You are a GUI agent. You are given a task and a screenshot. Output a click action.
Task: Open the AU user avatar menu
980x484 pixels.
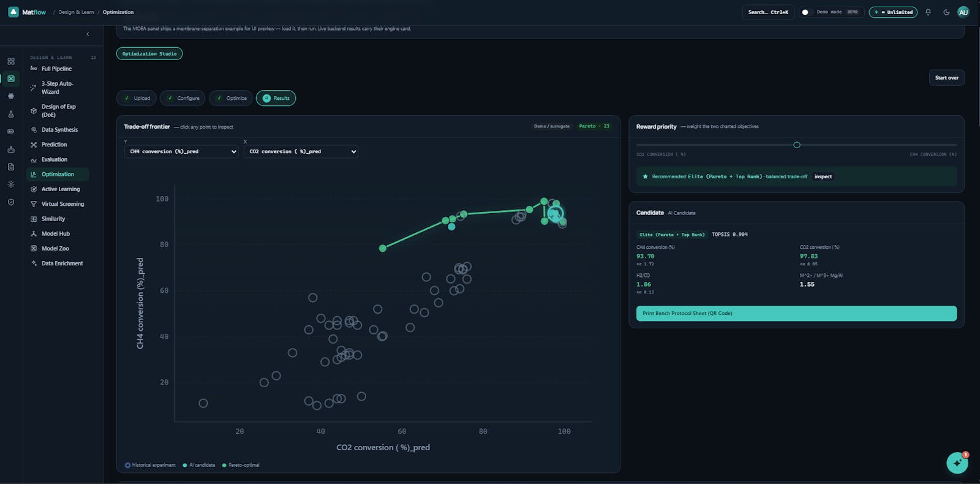963,12
